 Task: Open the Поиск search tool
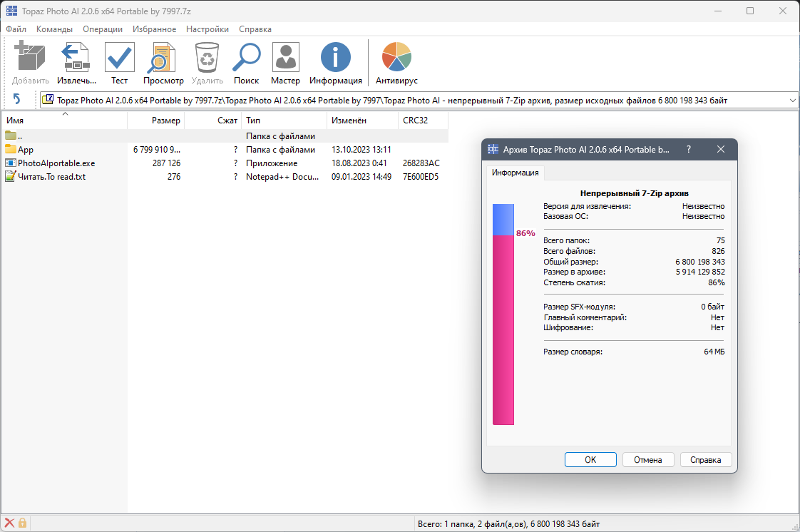(246, 61)
